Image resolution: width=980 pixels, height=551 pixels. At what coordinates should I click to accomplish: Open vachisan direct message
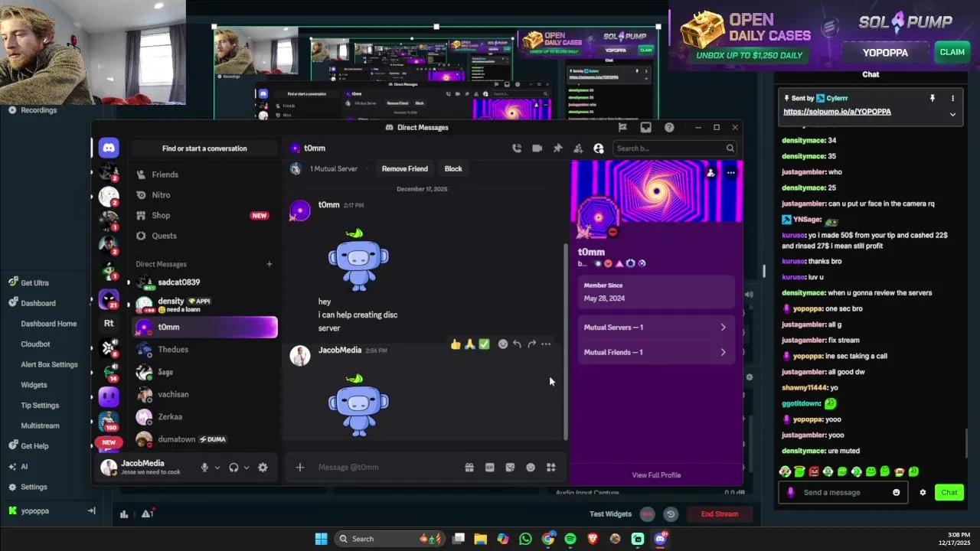[204, 394]
